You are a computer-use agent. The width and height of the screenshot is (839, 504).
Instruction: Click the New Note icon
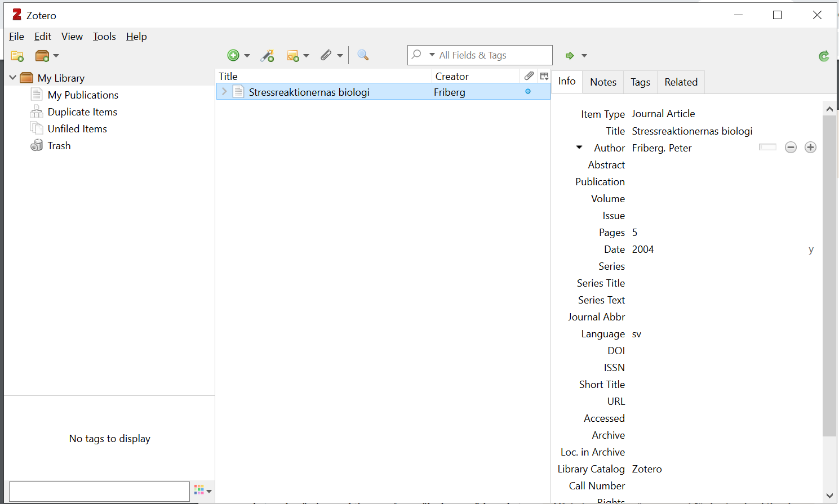click(x=293, y=55)
